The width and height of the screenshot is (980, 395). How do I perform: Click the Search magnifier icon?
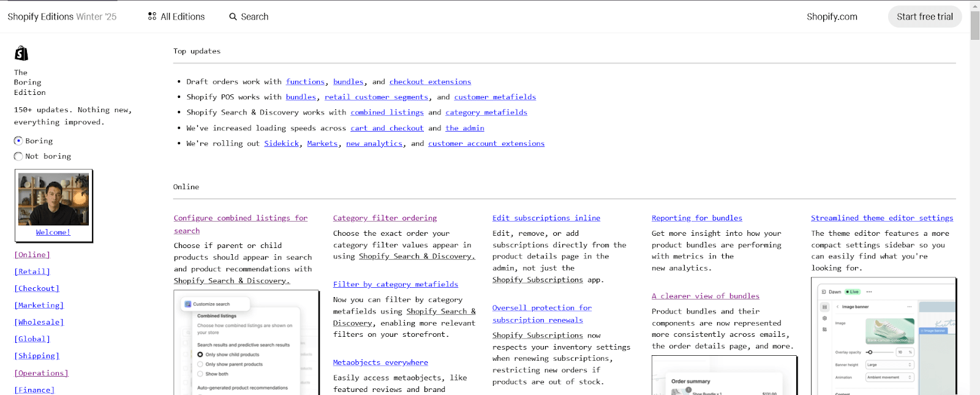click(233, 17)
